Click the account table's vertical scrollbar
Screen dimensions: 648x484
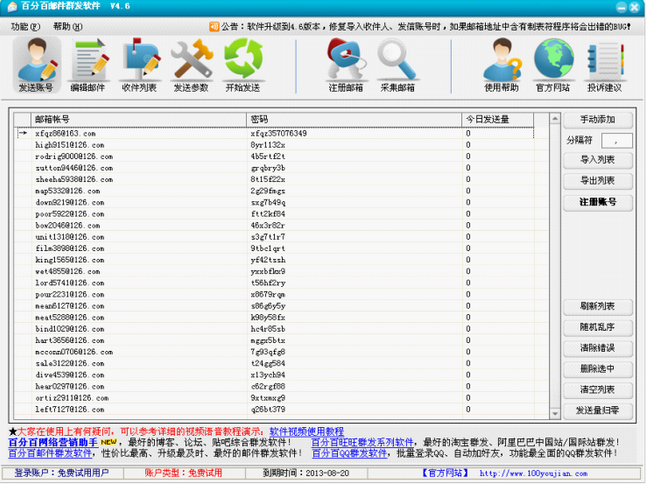pyautogui.click(x=553, y=270)
